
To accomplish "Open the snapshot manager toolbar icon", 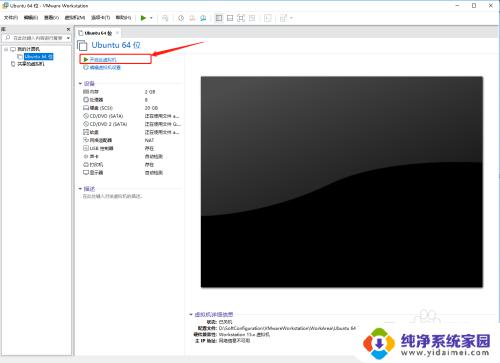I will click(x=203, y=18).
